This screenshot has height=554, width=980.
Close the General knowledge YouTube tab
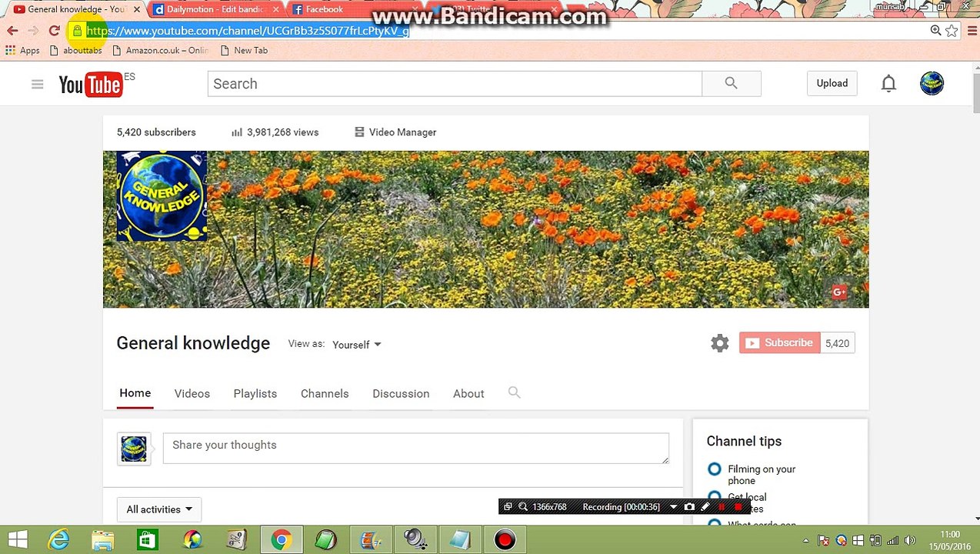tap(138, 9)
